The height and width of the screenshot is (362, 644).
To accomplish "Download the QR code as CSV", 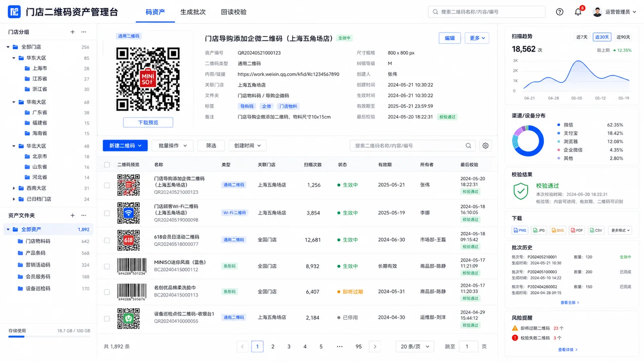I will pyautogui.click(x=596, y=230).
